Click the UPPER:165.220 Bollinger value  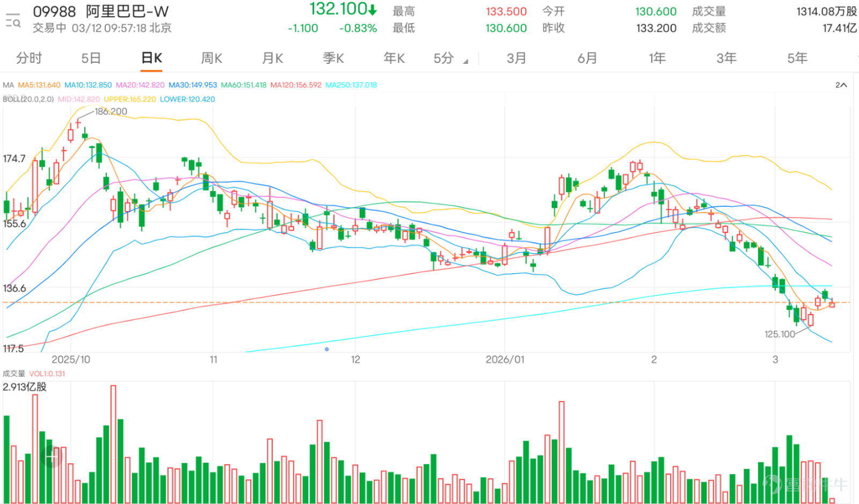130,99
